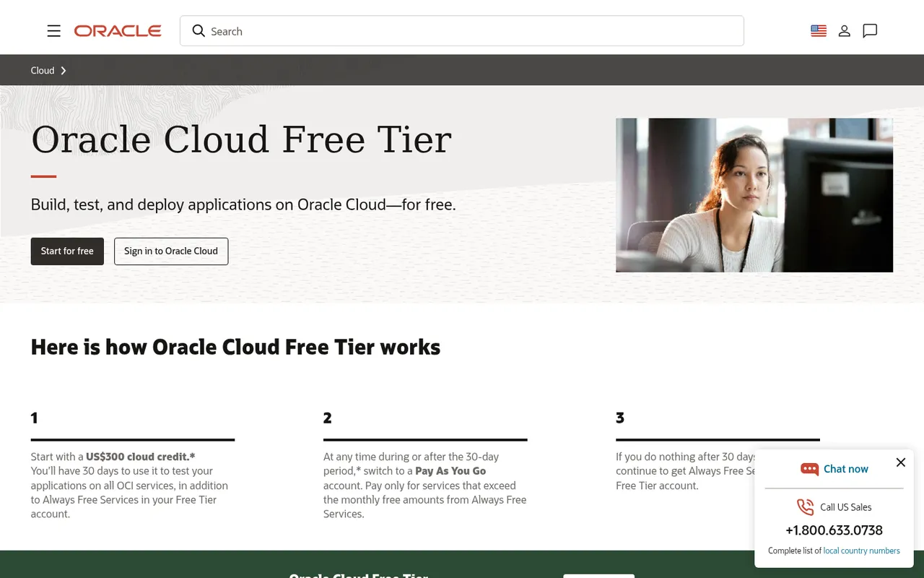
Task: Click the 'Here is how Oracle Cloud Free Tier works' heading
Action: coord(235,347)
